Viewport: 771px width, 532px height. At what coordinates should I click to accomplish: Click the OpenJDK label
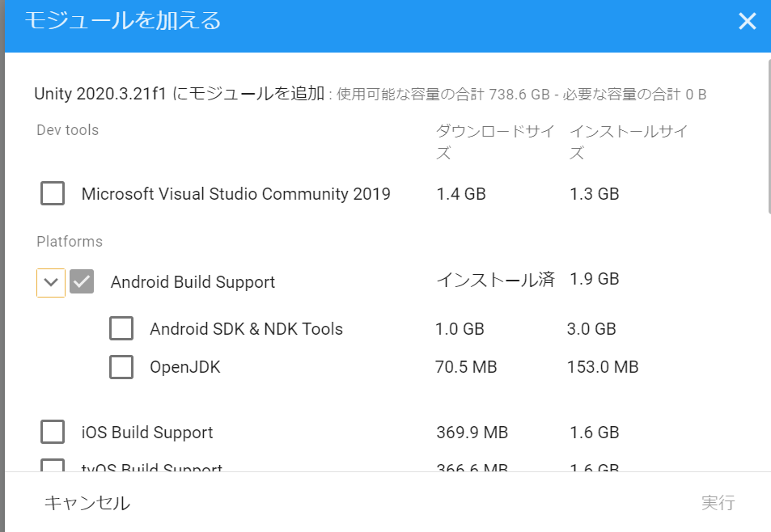pos(185,367)
